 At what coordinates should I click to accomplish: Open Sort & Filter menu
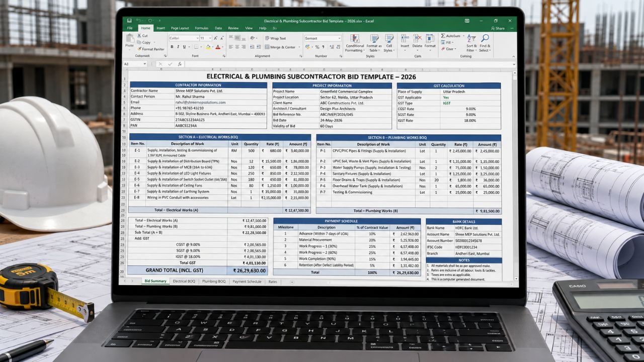[x=471, y=43]
